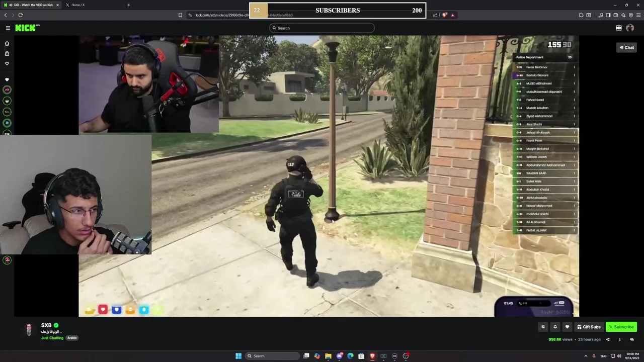Open video more options three dots
The width and height of the screenshot is (644, 362).
620,339
